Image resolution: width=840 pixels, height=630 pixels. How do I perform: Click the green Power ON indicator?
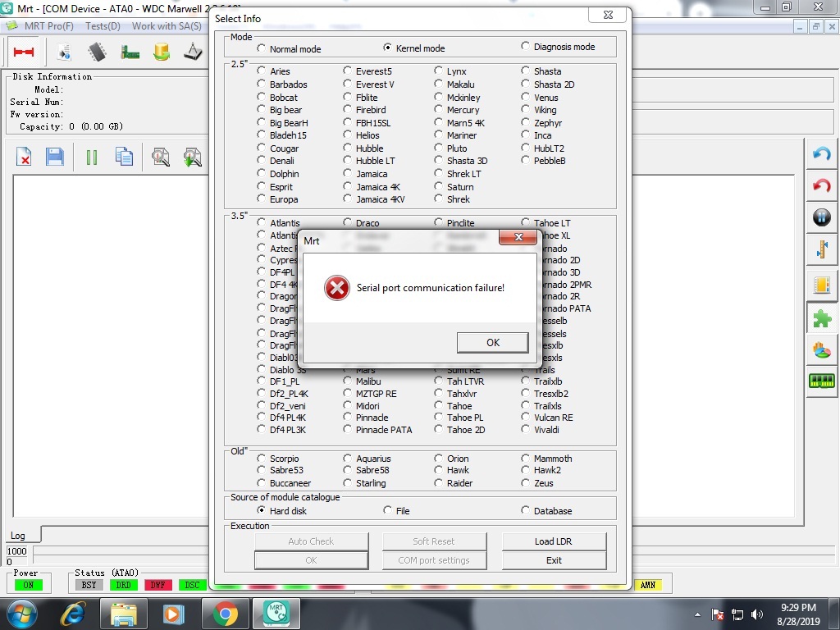(29, 585)
